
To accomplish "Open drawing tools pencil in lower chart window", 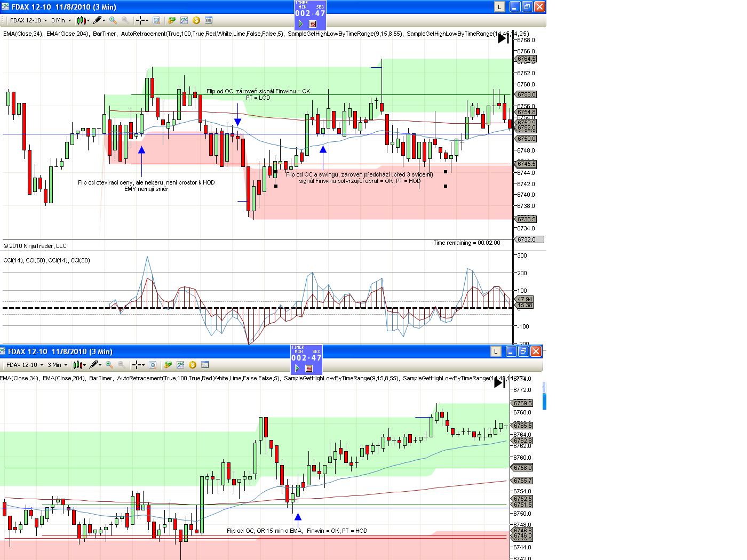I will (94, 365).
